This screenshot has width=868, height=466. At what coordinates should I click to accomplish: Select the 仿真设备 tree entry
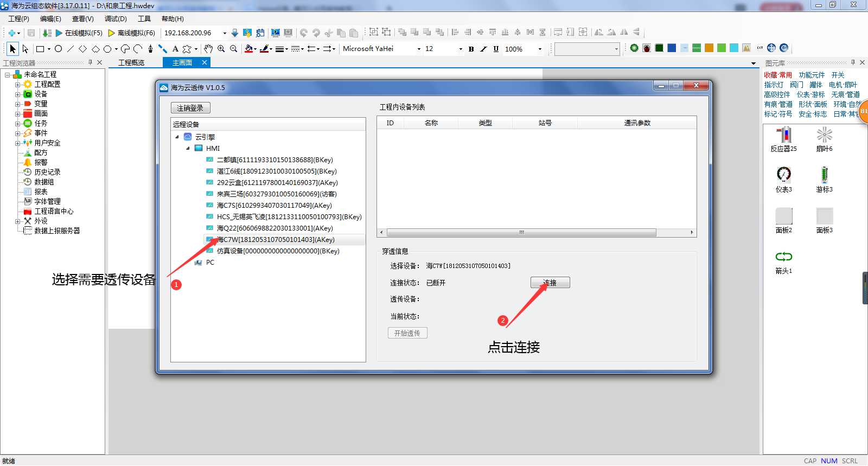pyautogui.click(x=278, y=251)
